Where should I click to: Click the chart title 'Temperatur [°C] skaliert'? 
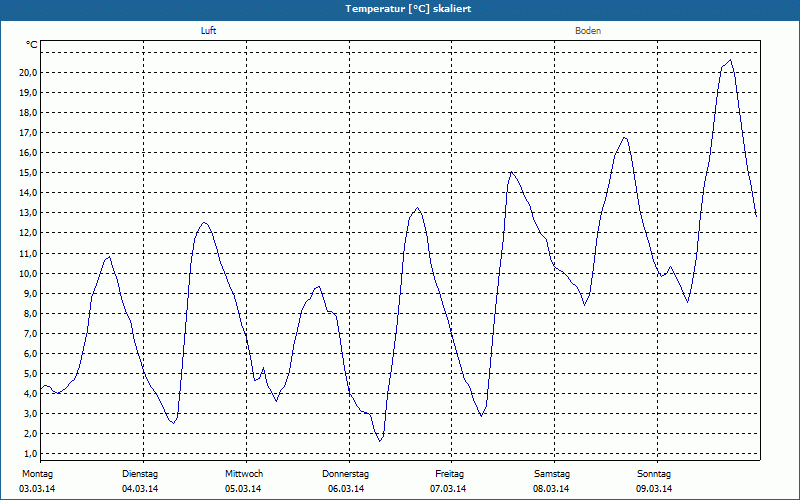click(408, 9)
